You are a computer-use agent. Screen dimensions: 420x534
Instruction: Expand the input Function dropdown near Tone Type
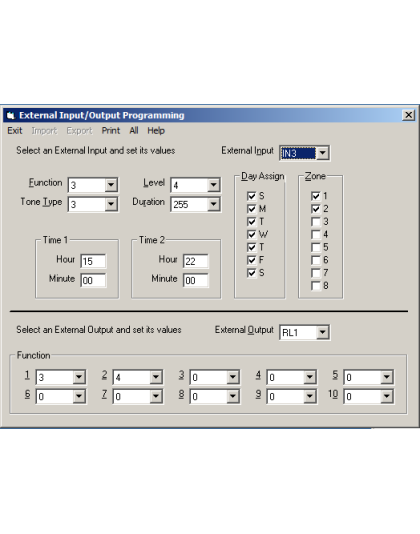[x=111, y=185]
